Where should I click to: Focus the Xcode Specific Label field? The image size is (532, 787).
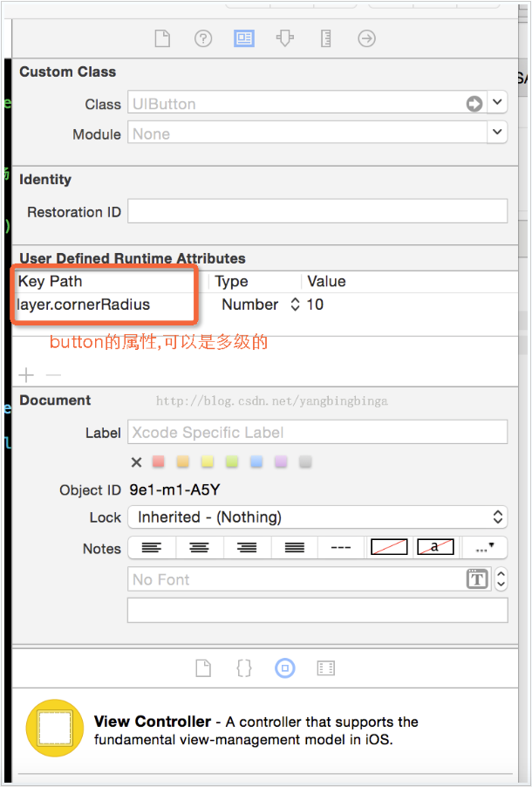pos(317,432)
